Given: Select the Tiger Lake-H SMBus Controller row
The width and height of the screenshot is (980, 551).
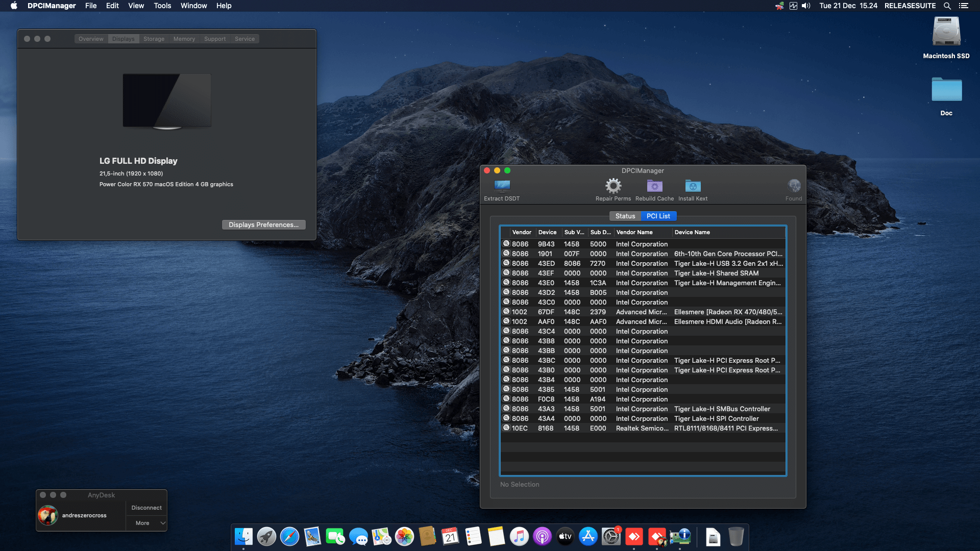Looking at the screenshot, I should pyautogui.click(x=643, y=409).
